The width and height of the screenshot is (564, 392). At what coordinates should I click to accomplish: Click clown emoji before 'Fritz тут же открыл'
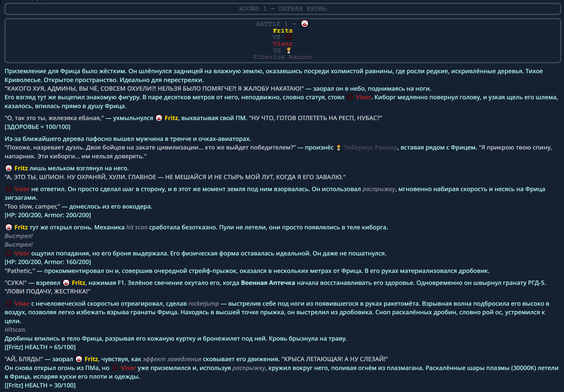click(9, 227)
